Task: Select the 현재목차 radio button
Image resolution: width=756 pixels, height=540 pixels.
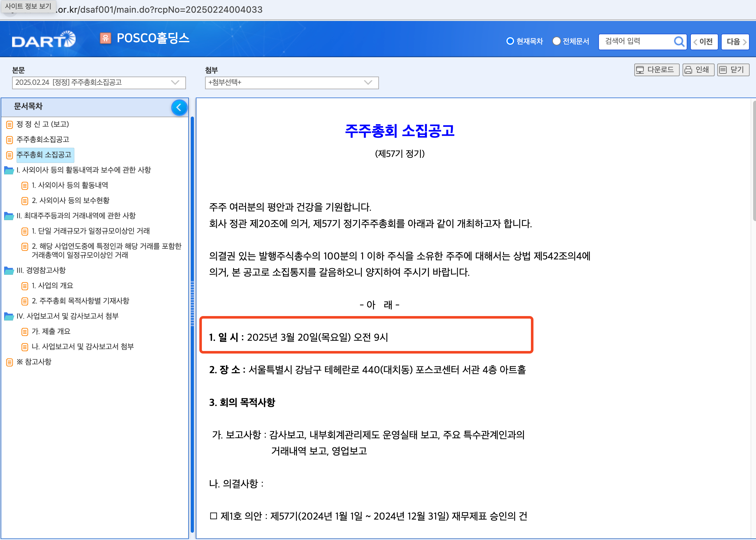Action: click(510, 41)
